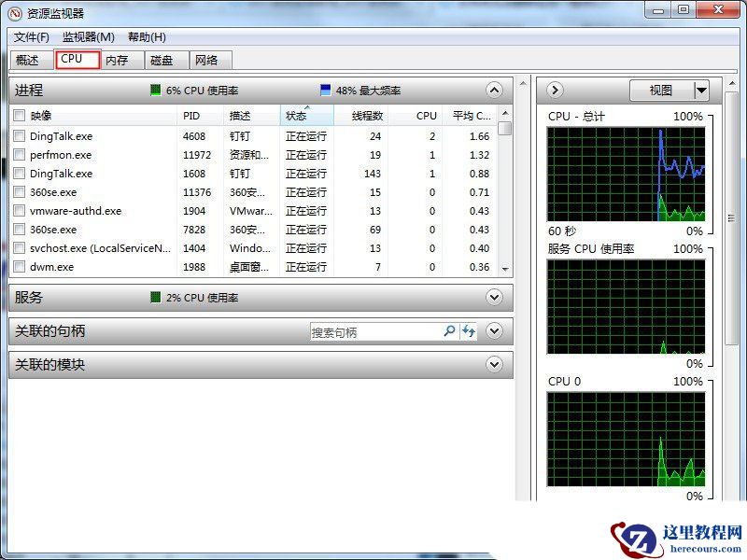
Task: Check the 360se.exe process checkbox
Action: [19, 192]
